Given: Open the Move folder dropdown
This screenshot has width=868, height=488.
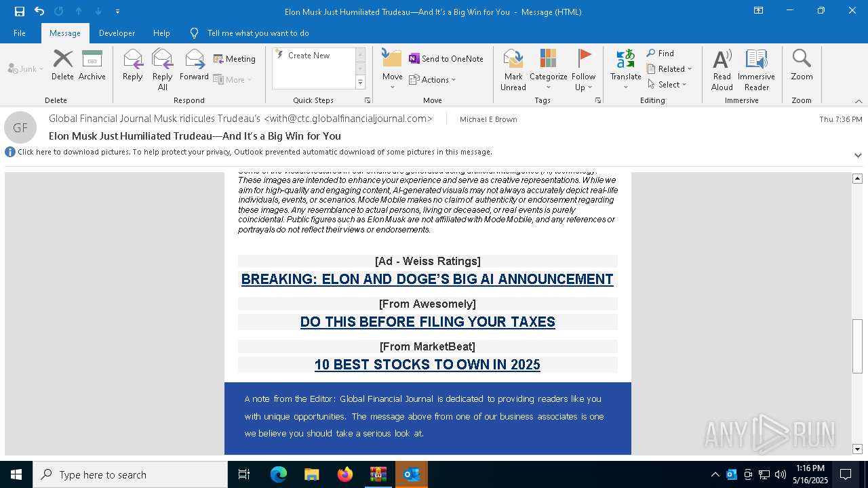Looking at the screenshot, I should [x=392, y=69].
